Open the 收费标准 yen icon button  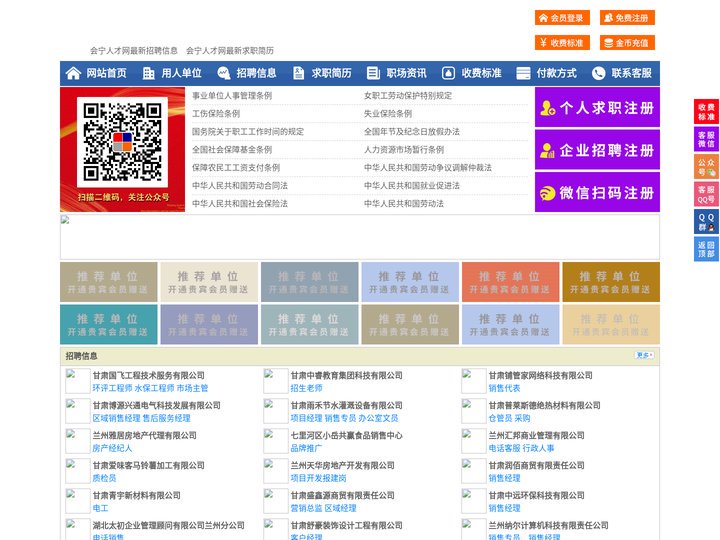tap(562, 43)
